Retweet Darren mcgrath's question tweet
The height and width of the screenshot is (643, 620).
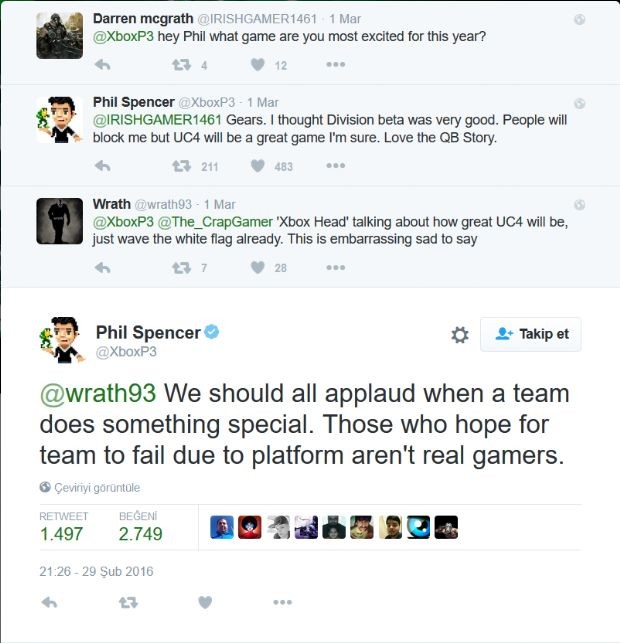181,65
